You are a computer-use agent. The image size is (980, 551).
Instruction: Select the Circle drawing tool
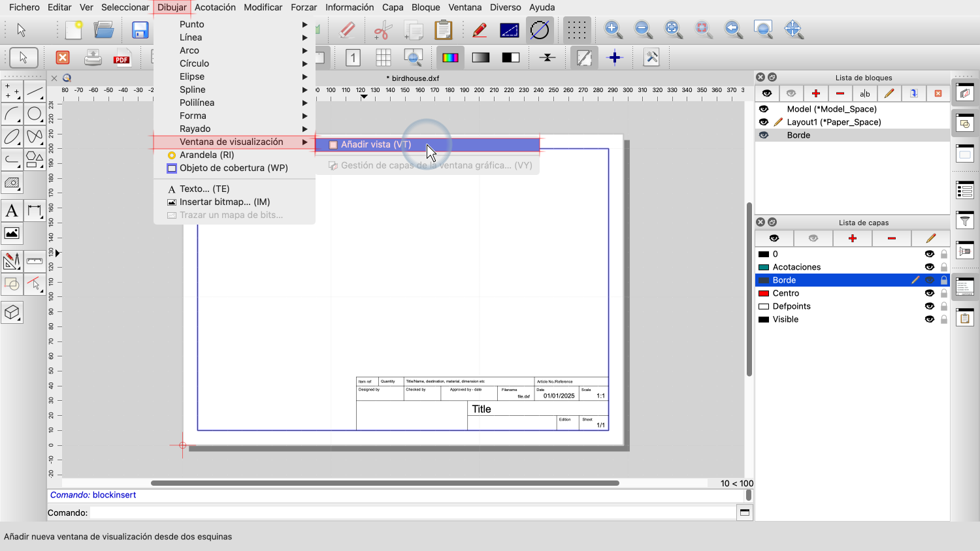pos(35,114)
